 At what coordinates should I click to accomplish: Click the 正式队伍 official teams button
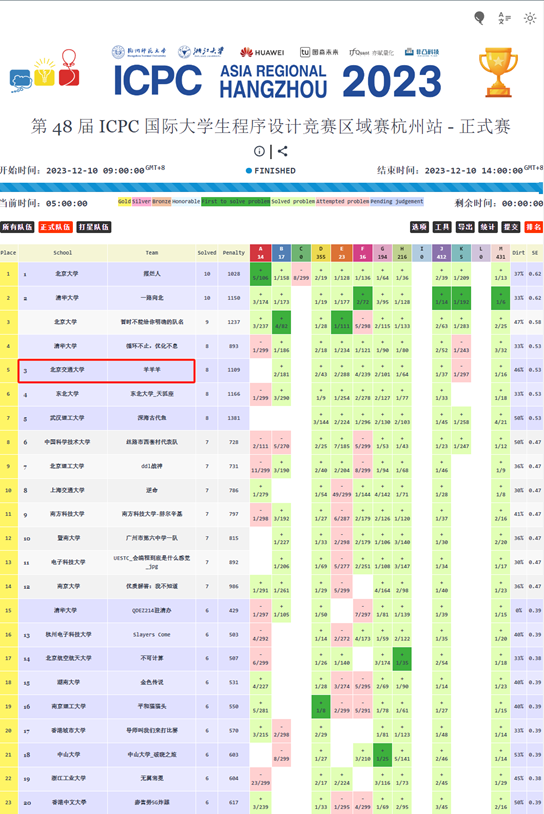tap(56, 227)
